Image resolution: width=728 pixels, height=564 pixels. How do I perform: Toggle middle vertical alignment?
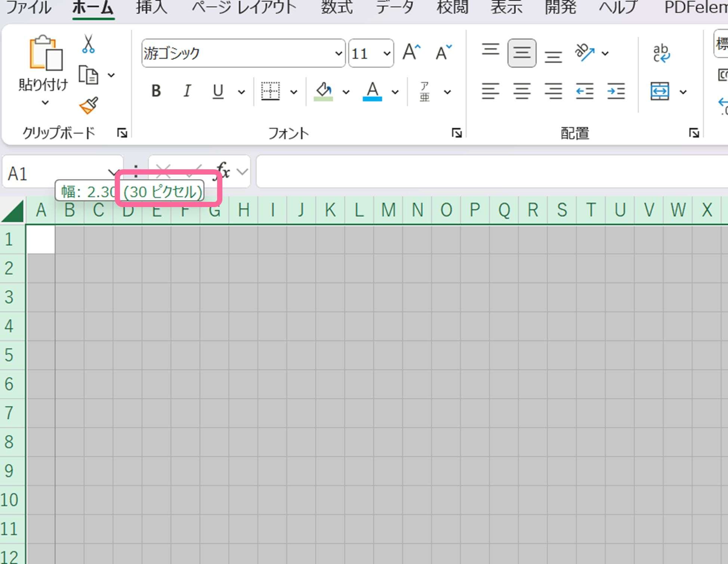(522, 53)
